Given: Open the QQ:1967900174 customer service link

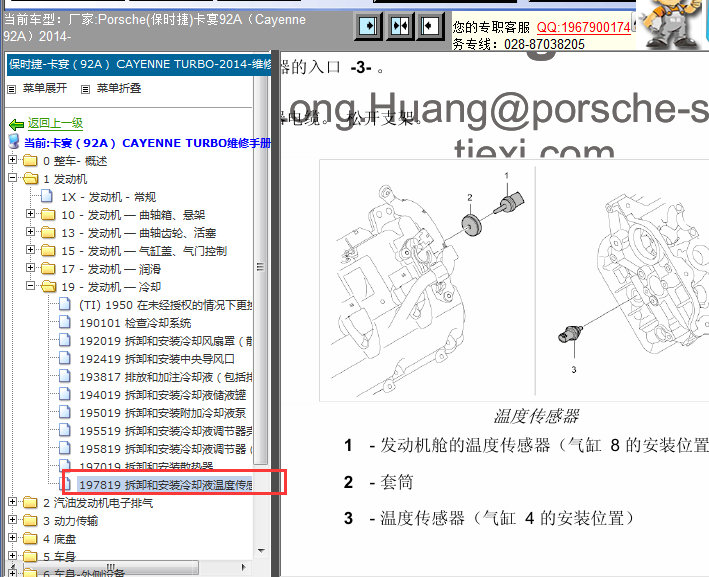Looking at the screenshot, I should coord(583,27).
